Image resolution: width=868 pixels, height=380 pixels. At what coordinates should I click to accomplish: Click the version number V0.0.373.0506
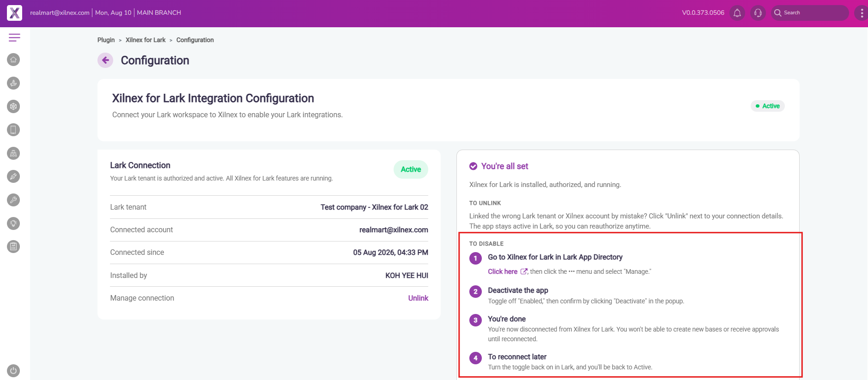pyautogui.click(x=703, y=13)
